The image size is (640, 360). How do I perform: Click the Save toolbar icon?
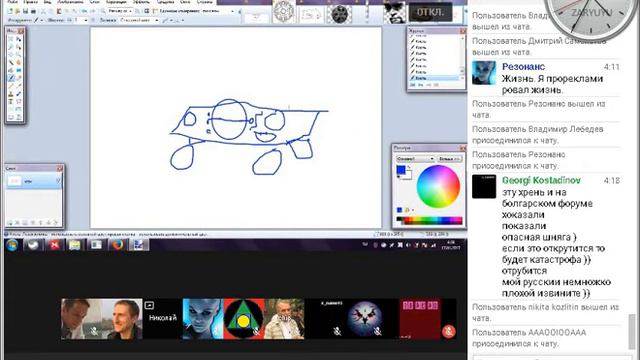pyautogui.click(x=25, y=11)
